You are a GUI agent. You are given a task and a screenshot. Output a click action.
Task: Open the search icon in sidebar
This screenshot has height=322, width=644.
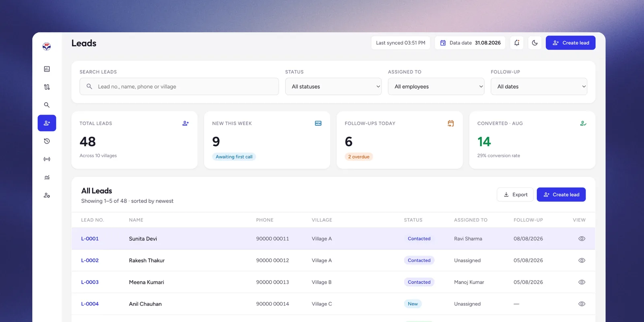47,105
